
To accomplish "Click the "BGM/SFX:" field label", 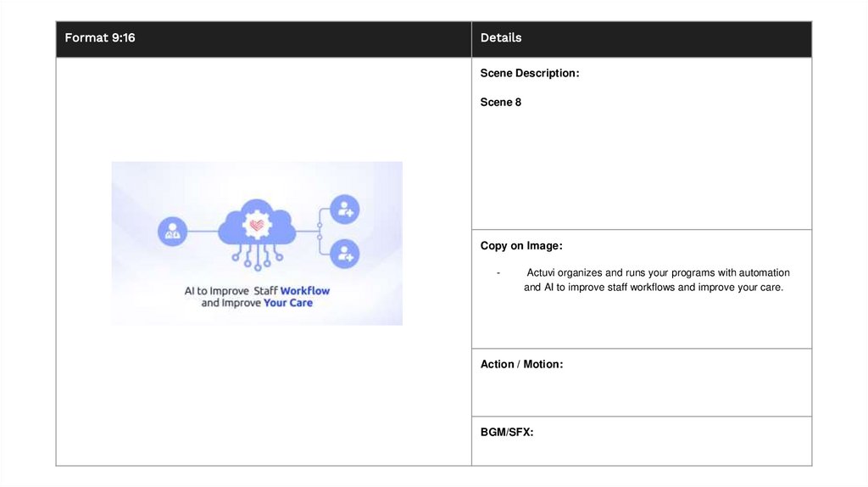I will coord(507,433).
